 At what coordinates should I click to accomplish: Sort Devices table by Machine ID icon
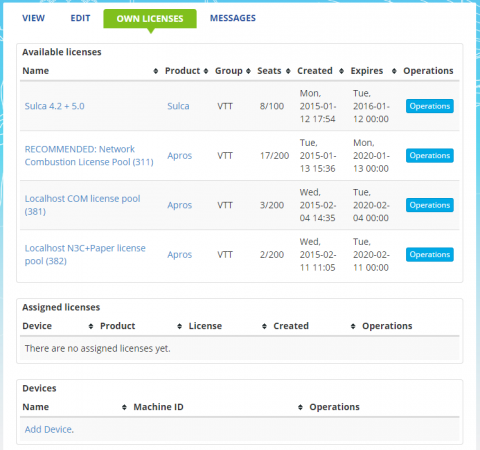point(300,407)
